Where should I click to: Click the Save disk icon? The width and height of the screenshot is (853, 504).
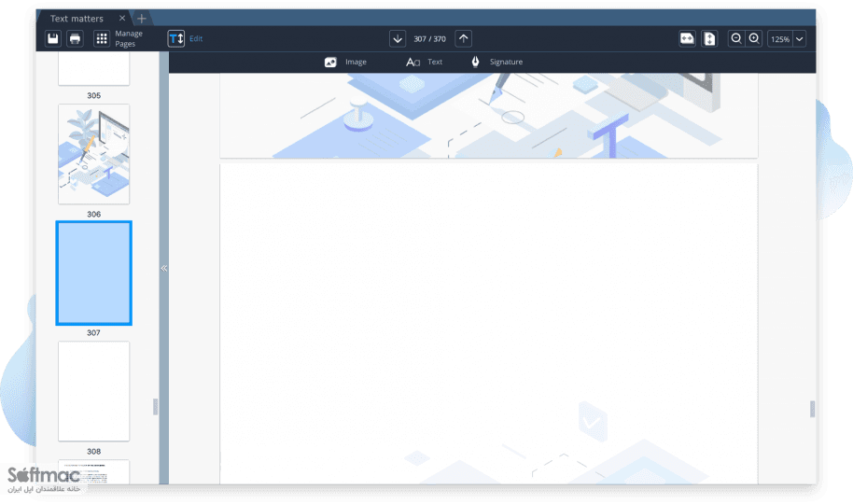coord(53,38)
